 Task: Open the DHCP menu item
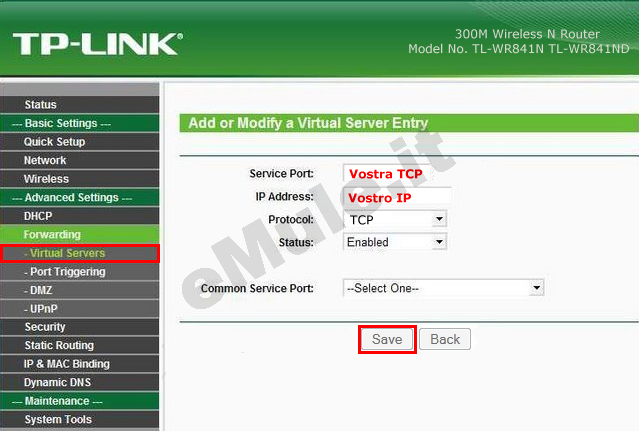pyautogui.click(x=80, y=216)
